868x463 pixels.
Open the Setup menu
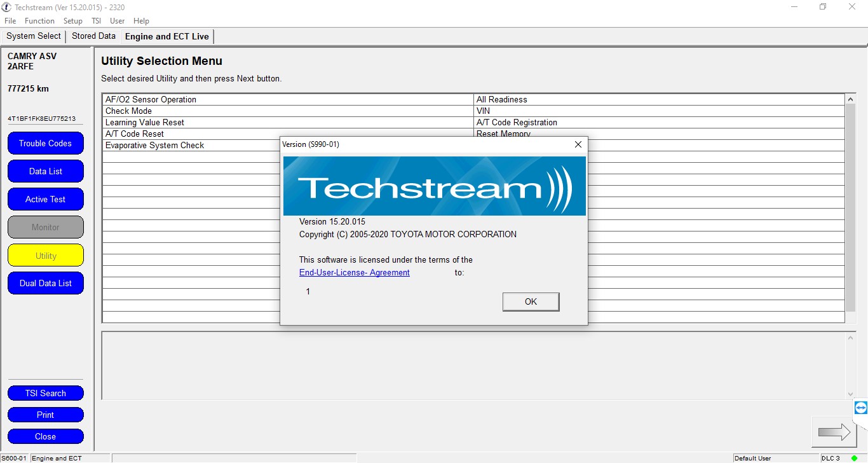[73, 21]
